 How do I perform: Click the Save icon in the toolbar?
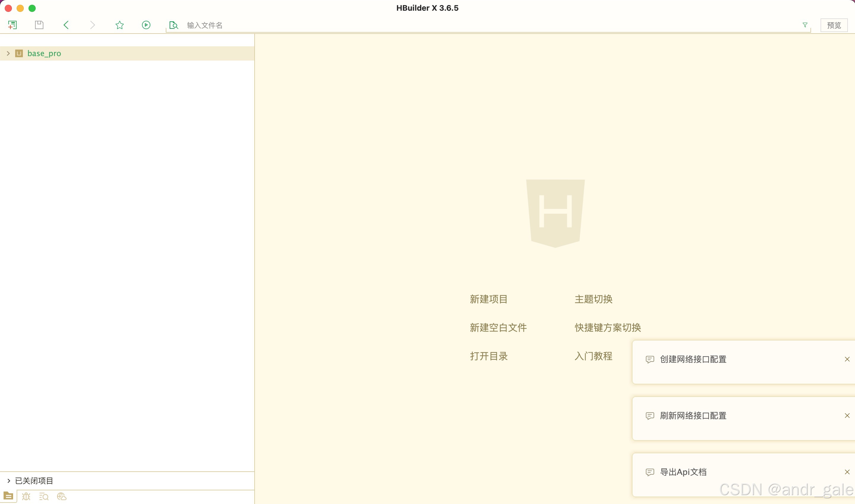click(39, 25)
